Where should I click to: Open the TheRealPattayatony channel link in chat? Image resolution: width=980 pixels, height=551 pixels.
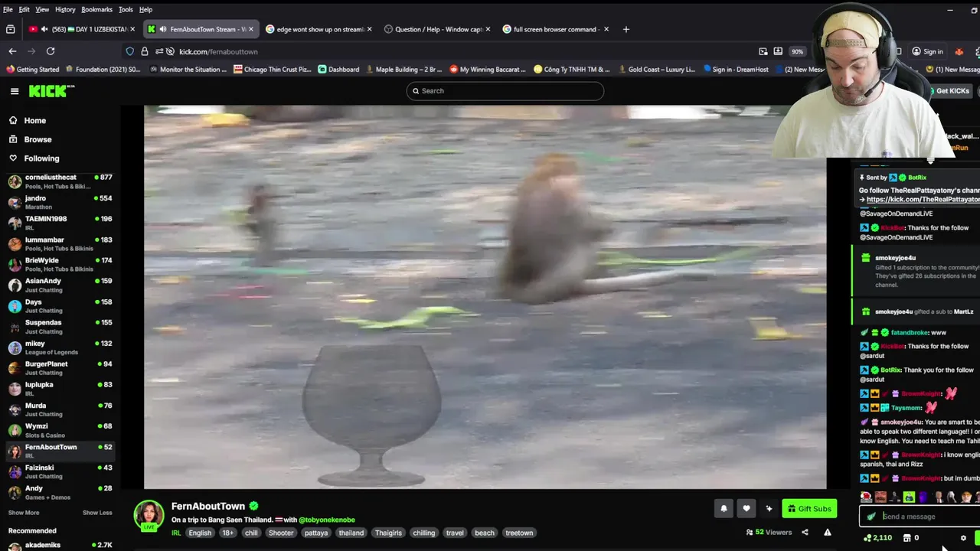point(923,199)
